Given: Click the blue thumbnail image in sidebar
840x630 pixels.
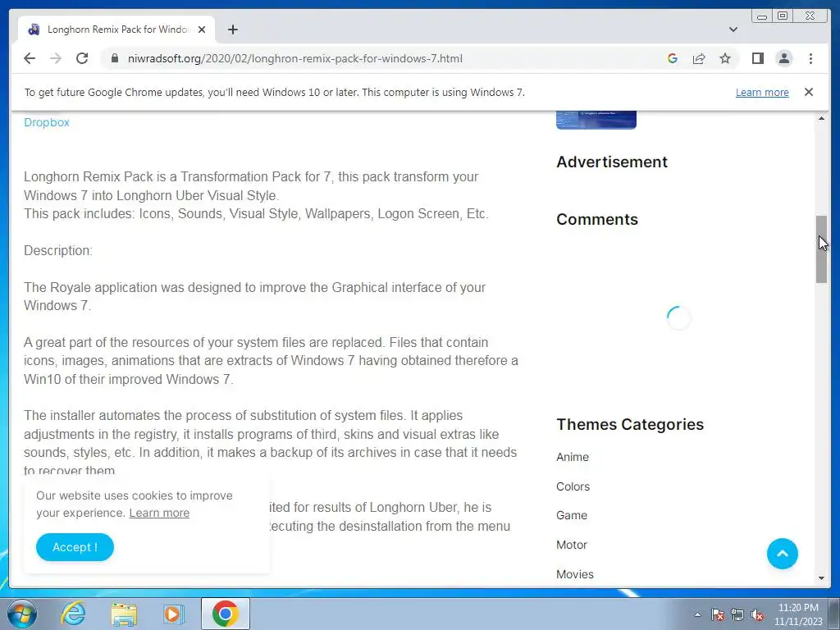Looking at the screenshot, I should click(x=596, y=120).
